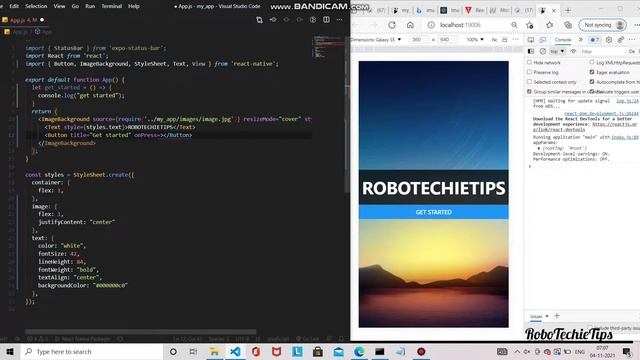
Task: Click the compare changes icon in editor toolbar
Action: pos(259,20)
